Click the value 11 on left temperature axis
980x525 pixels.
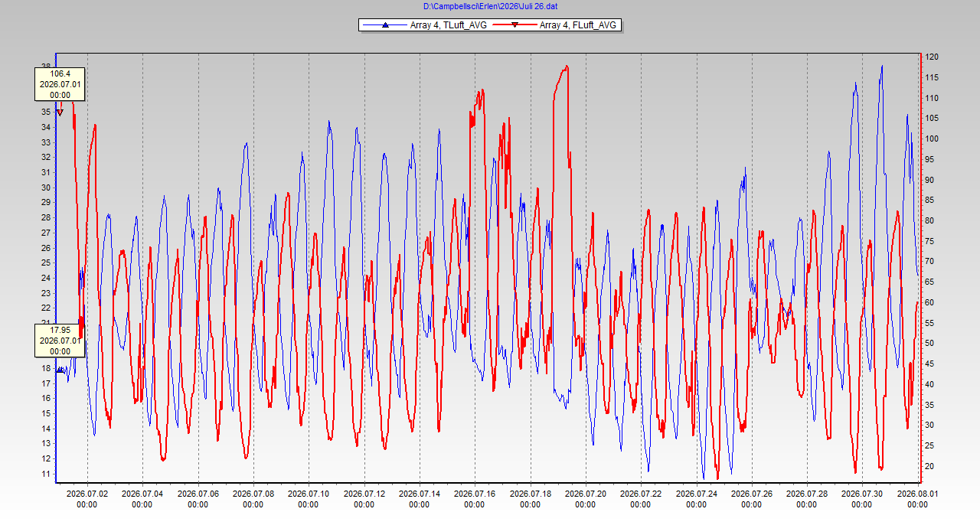pyautogui.click(x=46, y=474)
